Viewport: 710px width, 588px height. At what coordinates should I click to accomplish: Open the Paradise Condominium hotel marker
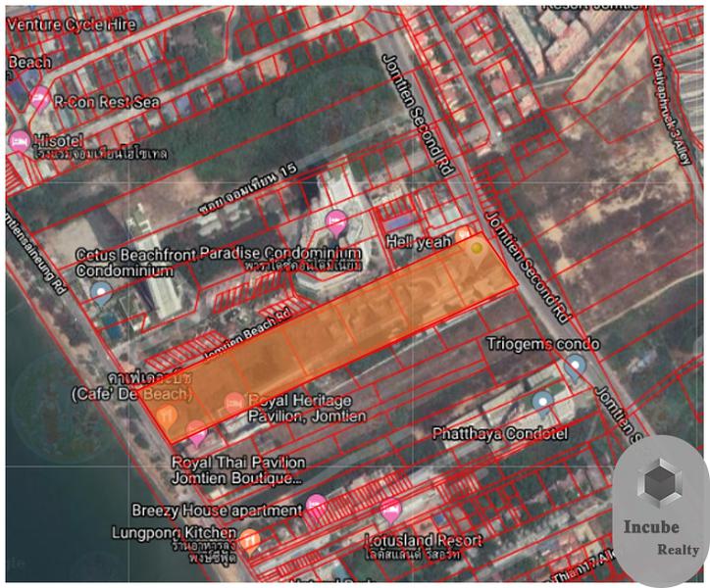pos(336,220)
